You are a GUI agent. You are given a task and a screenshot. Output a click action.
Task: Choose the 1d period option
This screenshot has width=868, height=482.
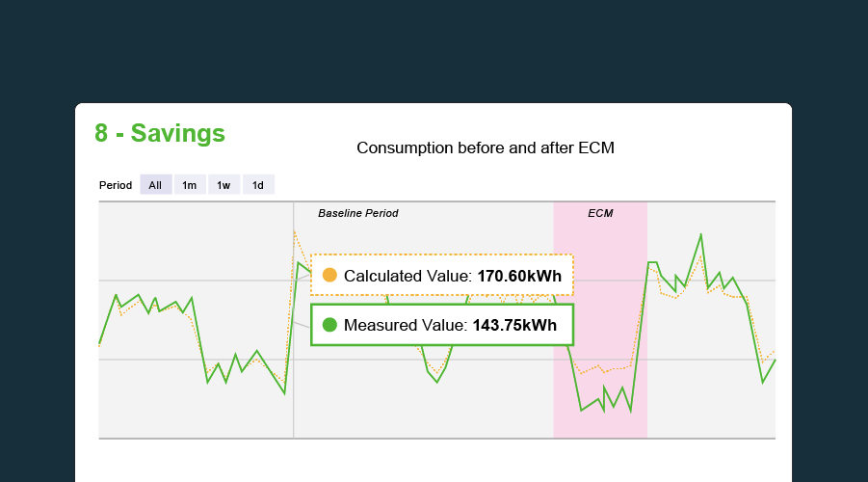click(x=258, y=185)
